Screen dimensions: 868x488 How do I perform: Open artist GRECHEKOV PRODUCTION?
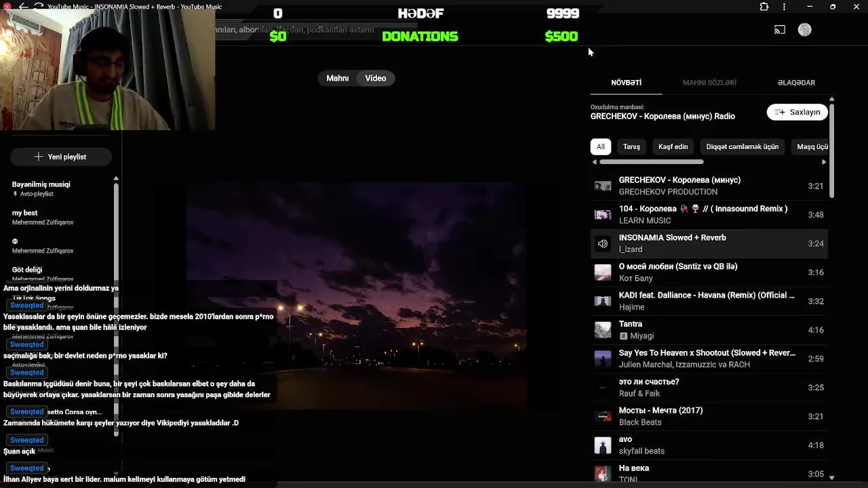pyautogui.click(x=668, y=192)
